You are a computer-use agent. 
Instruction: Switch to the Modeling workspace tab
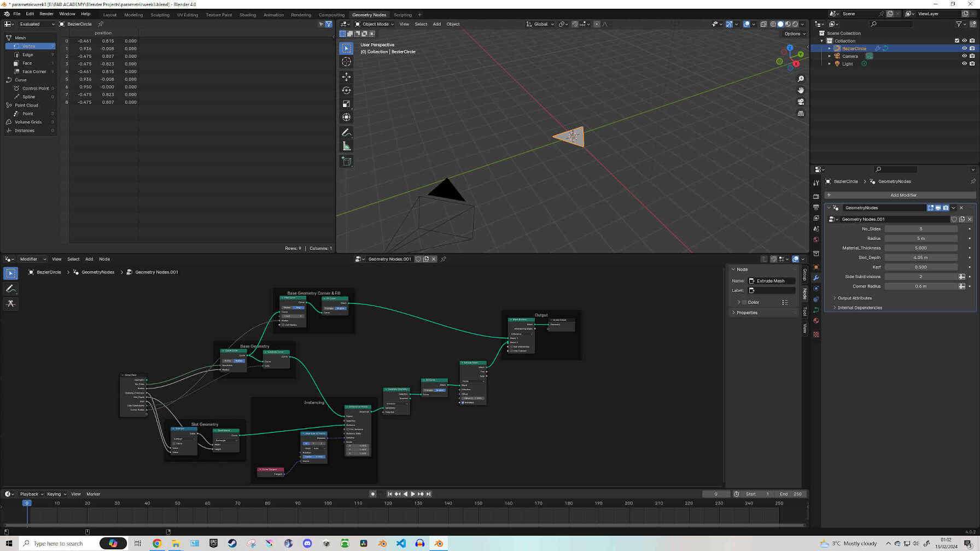click(133, 15)
